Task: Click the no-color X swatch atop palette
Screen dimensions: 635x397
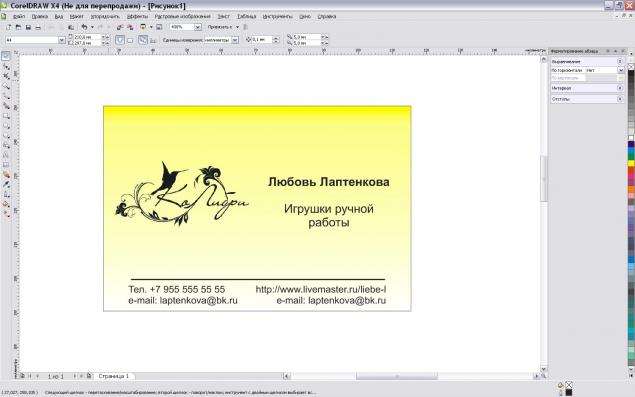Action: 631,66
